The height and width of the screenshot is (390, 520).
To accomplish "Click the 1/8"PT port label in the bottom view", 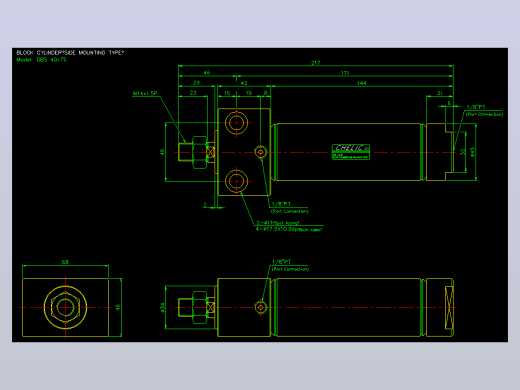I will point(282,262).
